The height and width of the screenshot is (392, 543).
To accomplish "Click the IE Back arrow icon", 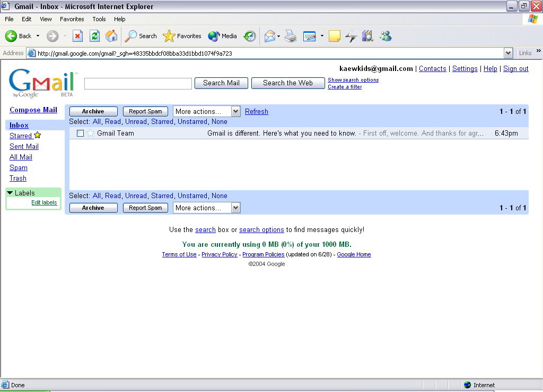I will pos(11,36).
